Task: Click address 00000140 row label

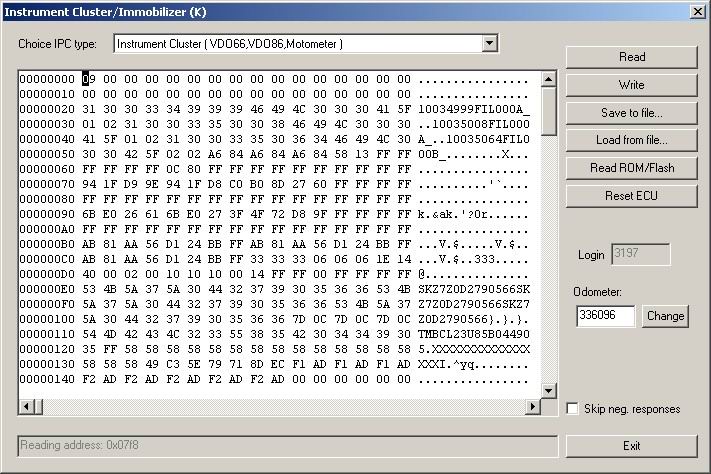Action: pyautogui.click(x=47, y=379)
